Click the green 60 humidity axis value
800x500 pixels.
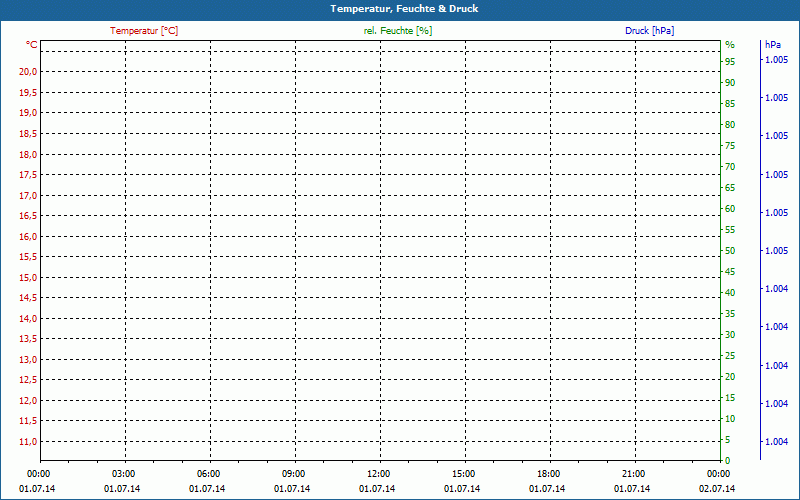click(730, 209)
